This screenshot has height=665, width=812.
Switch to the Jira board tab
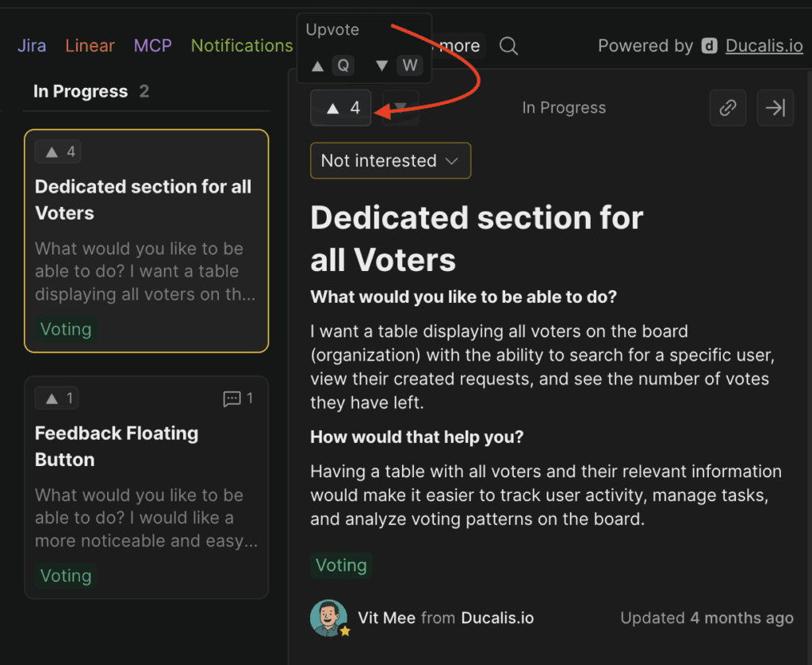coord(31,46)
